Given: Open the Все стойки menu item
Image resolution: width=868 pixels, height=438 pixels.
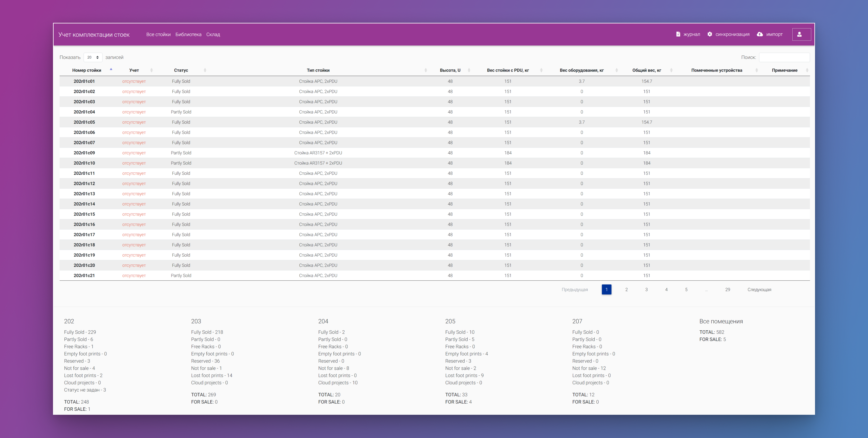Looking at the screenshot, I should [158, 34].
